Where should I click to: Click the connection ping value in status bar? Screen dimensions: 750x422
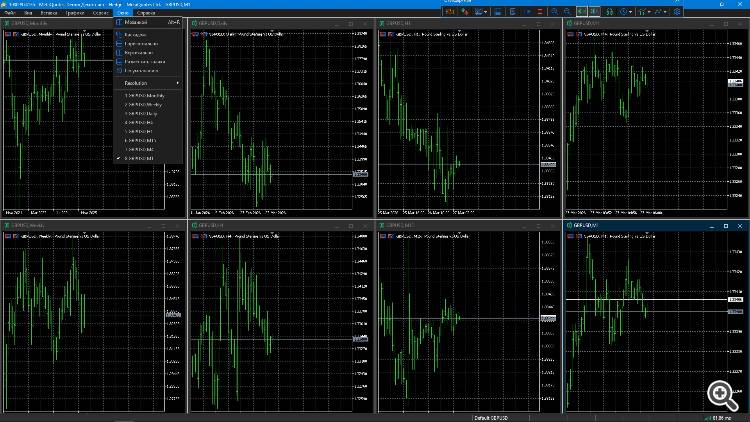(x=721, y=418)
